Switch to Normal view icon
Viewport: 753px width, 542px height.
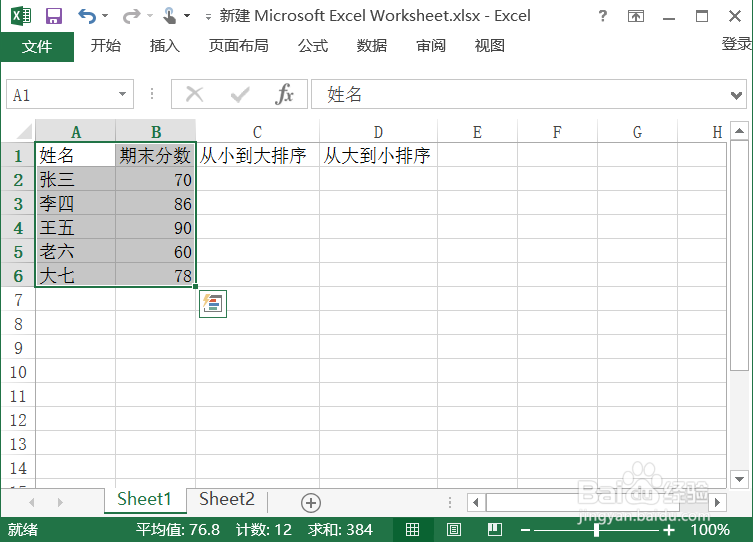click(x=413, y=530)
